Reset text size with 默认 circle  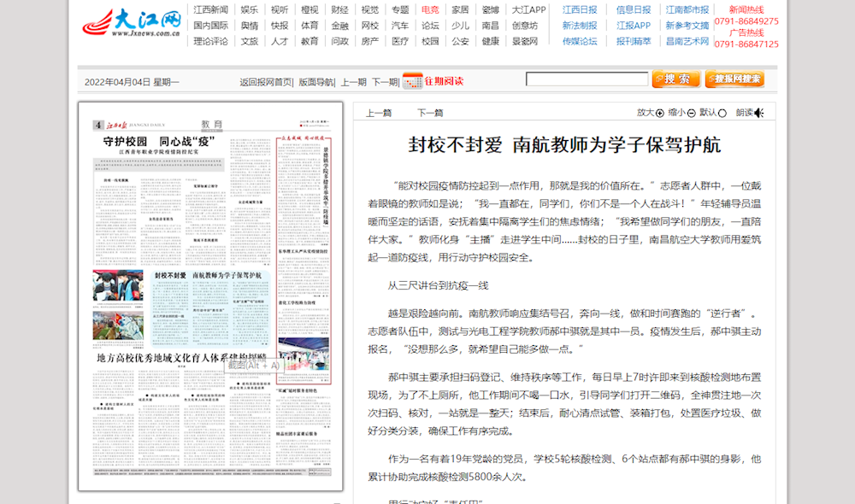[x=722, y=113]
